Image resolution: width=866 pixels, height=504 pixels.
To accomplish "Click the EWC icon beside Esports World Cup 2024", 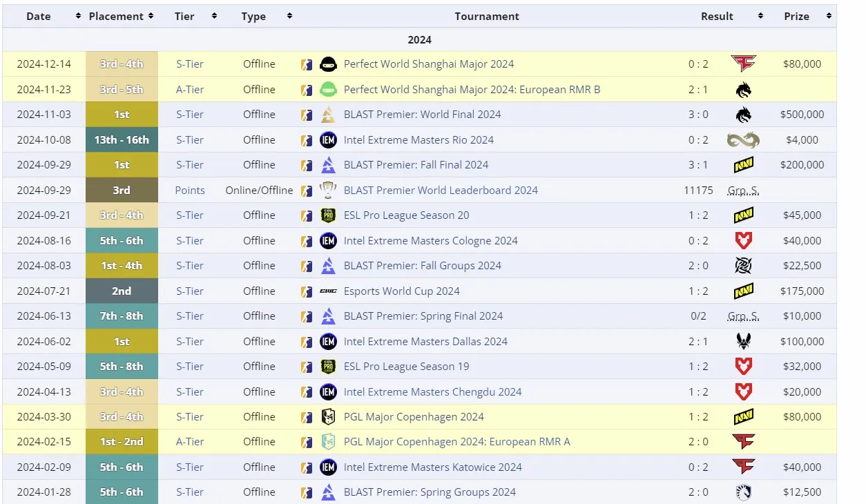I will click(329, 291).
